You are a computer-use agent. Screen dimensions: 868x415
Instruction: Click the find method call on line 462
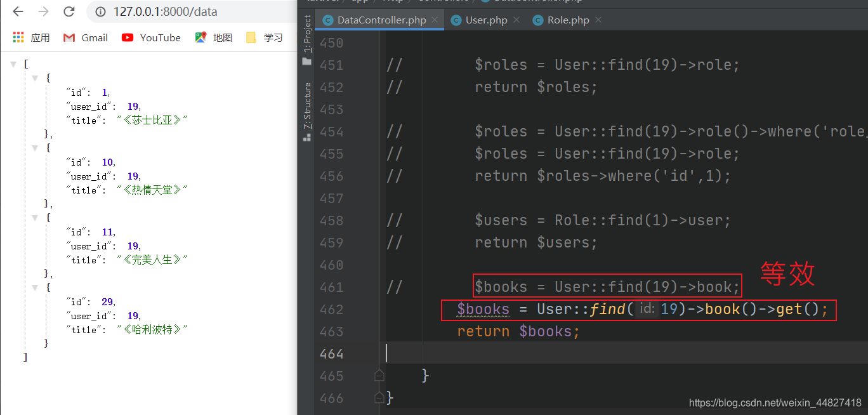coord(608,309)
